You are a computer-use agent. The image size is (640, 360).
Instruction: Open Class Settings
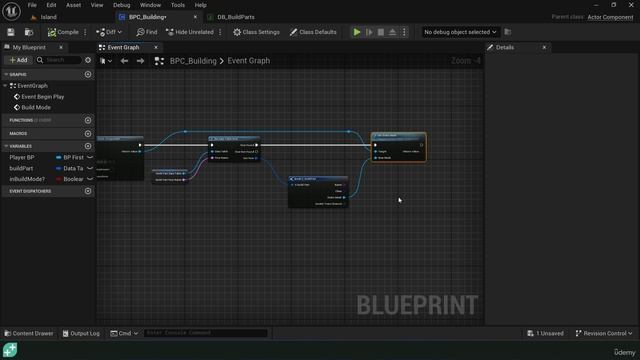tap(256, 32)
